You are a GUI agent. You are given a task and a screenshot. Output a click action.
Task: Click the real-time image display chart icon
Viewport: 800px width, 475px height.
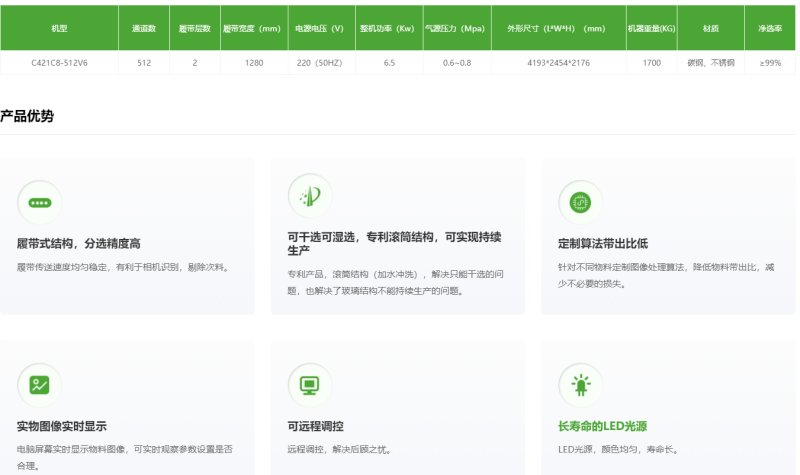point(39,385)
